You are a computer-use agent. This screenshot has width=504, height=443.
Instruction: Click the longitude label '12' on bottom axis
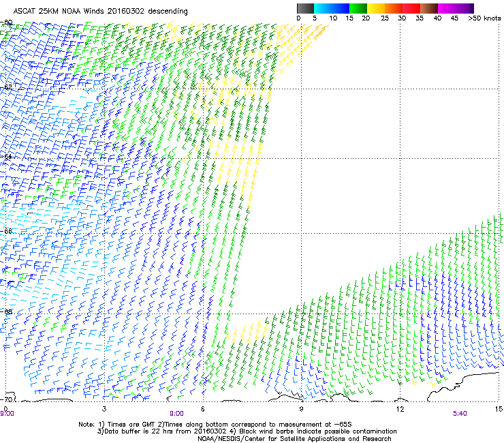click(x=400, y=409)
